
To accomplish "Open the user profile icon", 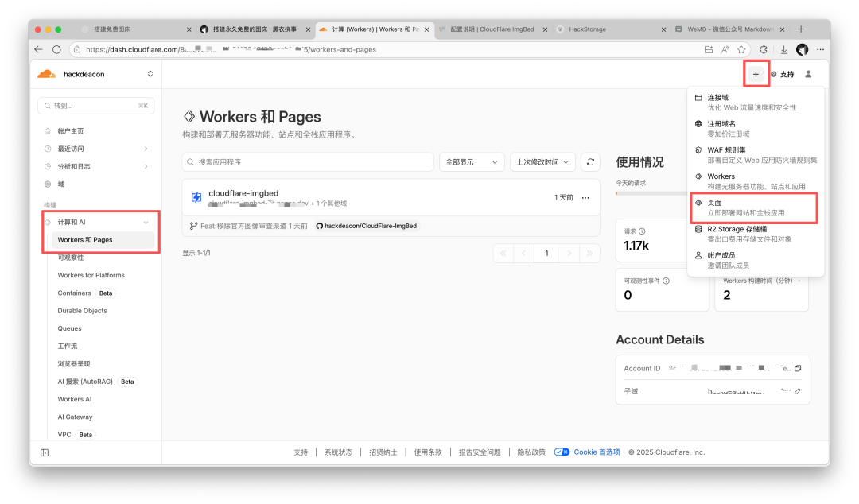I will pos(808,74).
